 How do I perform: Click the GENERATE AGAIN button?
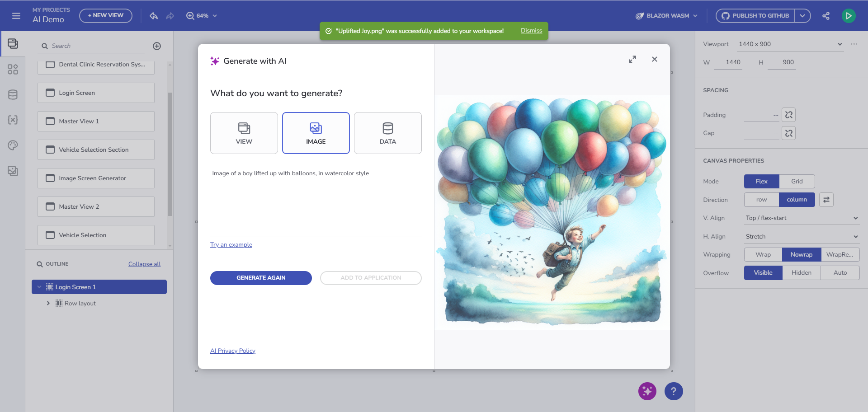click(261, 278)
